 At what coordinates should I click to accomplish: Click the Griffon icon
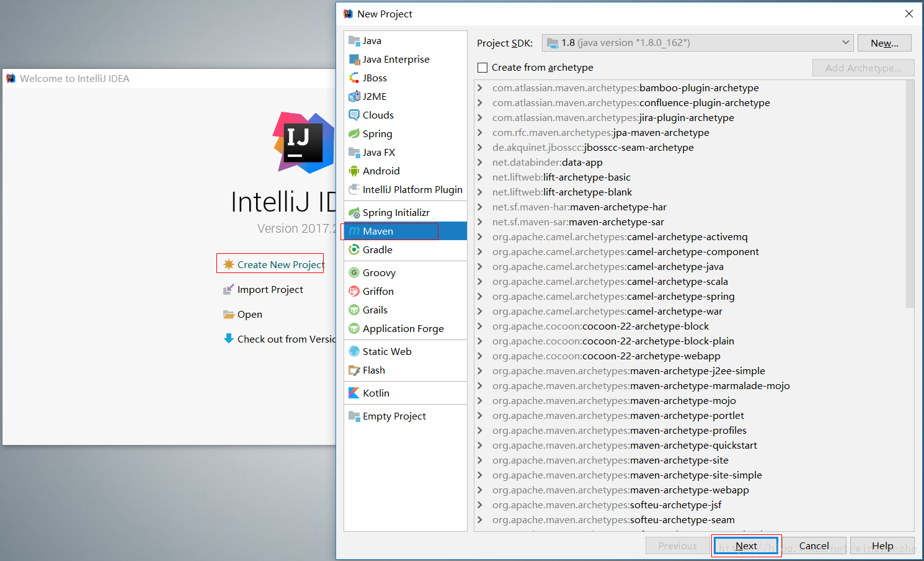point(354,292)
